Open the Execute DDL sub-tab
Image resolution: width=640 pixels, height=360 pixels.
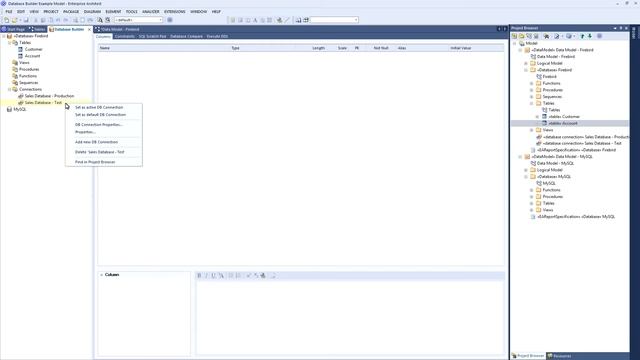coord(217,36)
